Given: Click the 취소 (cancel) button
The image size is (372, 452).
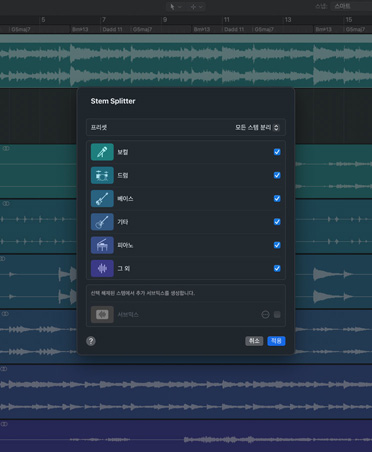Looking at the screenshot, I should pos(254,341).
